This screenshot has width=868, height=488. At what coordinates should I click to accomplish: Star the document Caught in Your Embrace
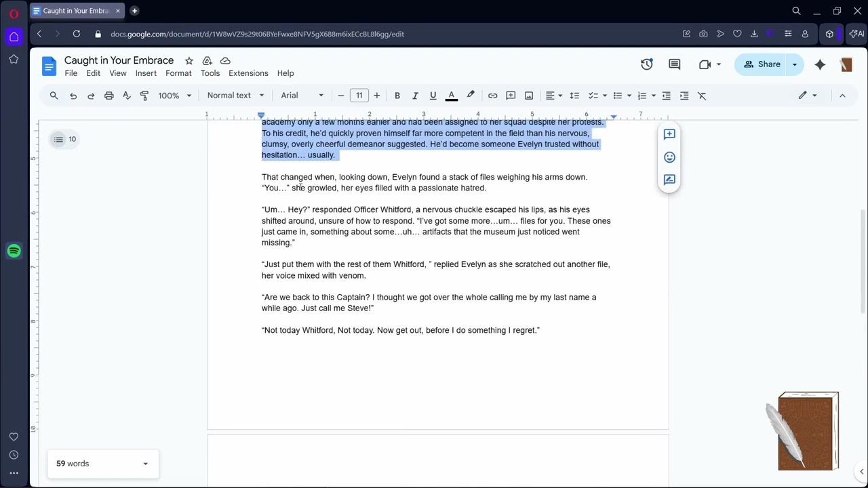coord(189,61)
